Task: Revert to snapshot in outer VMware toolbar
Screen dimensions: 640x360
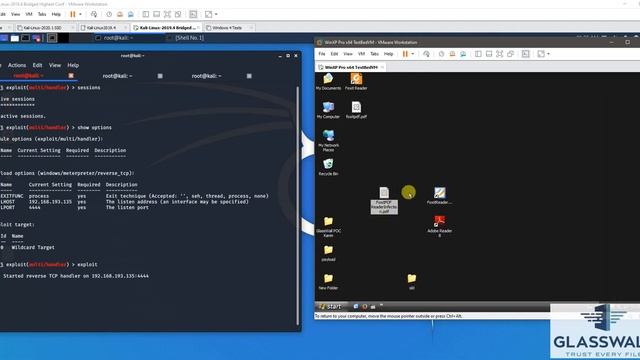Action: click(120, 14)
